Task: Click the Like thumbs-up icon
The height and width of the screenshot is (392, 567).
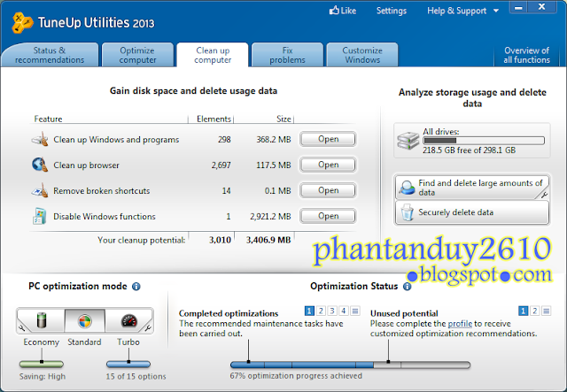Action: 334,11
